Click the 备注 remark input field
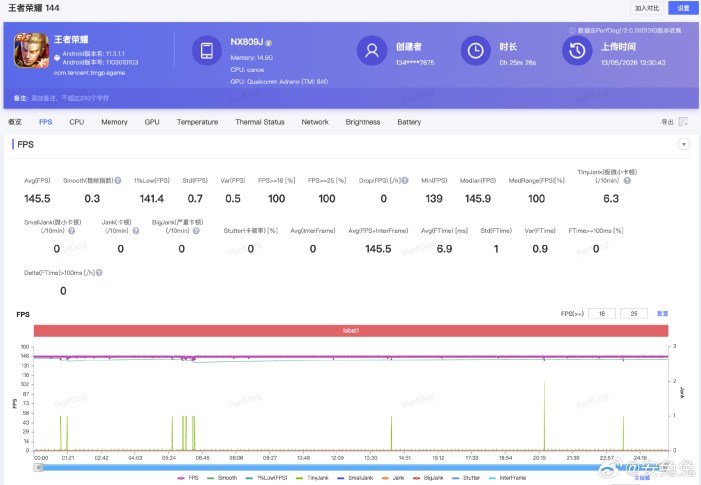 (x=70, y=98)
